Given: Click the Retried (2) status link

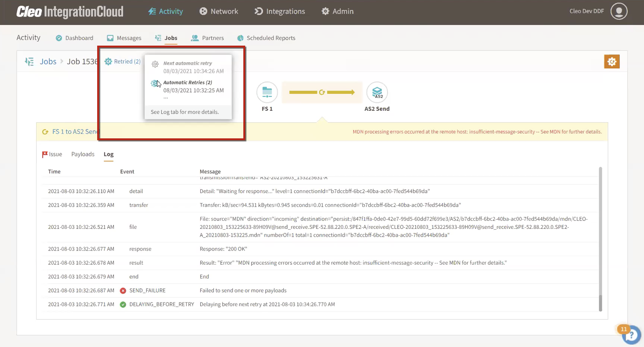Looking at the screenshot, I should point(127,61).
